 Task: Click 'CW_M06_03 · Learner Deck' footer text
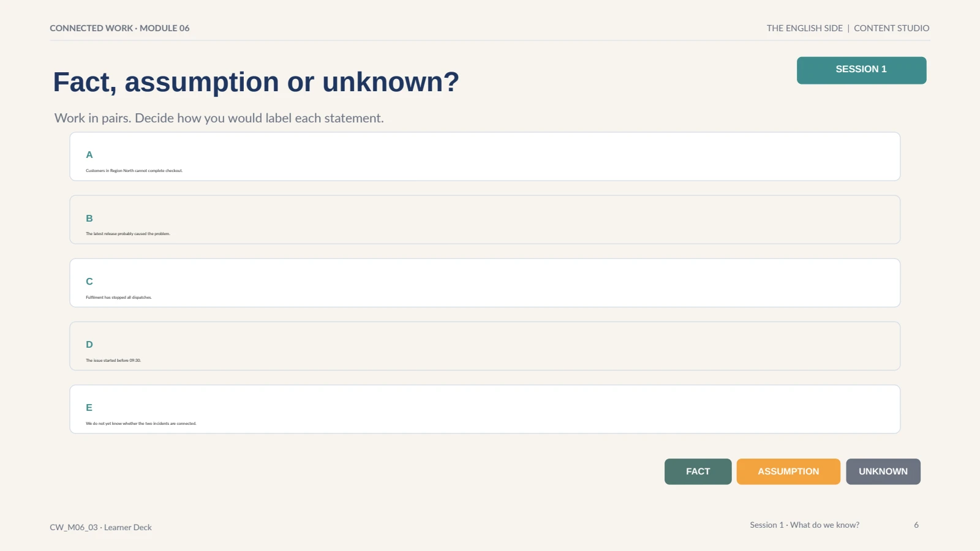pyautogui.click(x=101, y=527)
